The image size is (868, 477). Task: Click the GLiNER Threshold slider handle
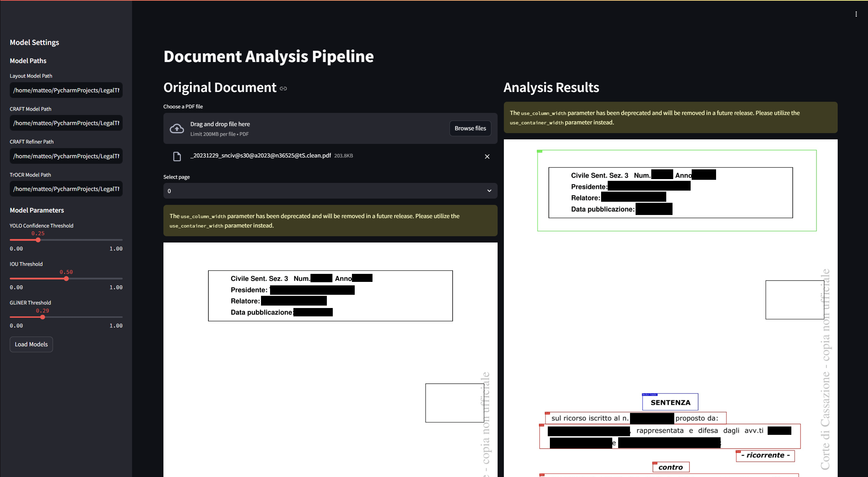(43, 317)
